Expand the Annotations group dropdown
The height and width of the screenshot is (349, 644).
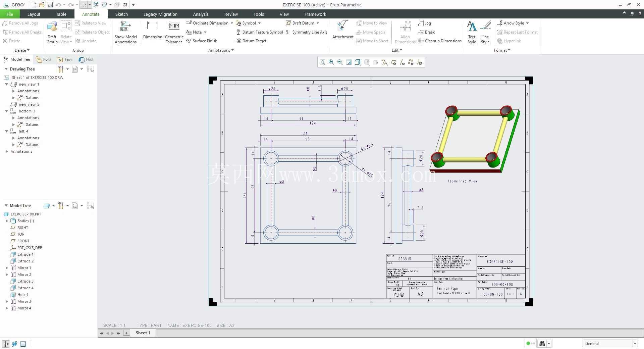[x=221, y=50]
